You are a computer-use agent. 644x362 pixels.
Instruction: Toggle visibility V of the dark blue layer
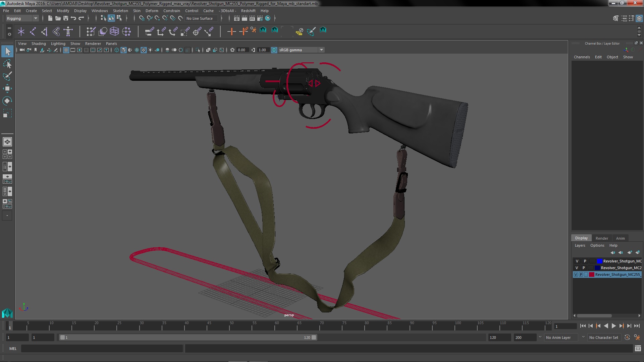click(x=577, y=268)
